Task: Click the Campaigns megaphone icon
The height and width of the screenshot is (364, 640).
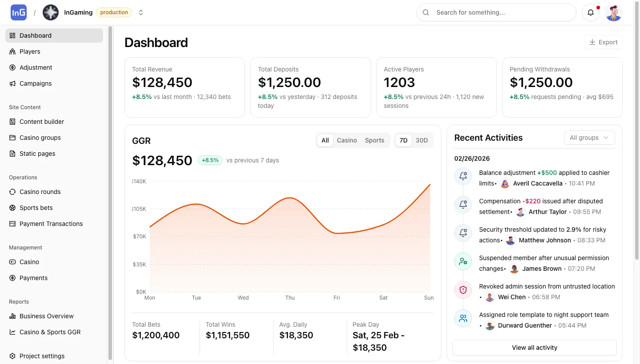Action: [x=12, y=83]
